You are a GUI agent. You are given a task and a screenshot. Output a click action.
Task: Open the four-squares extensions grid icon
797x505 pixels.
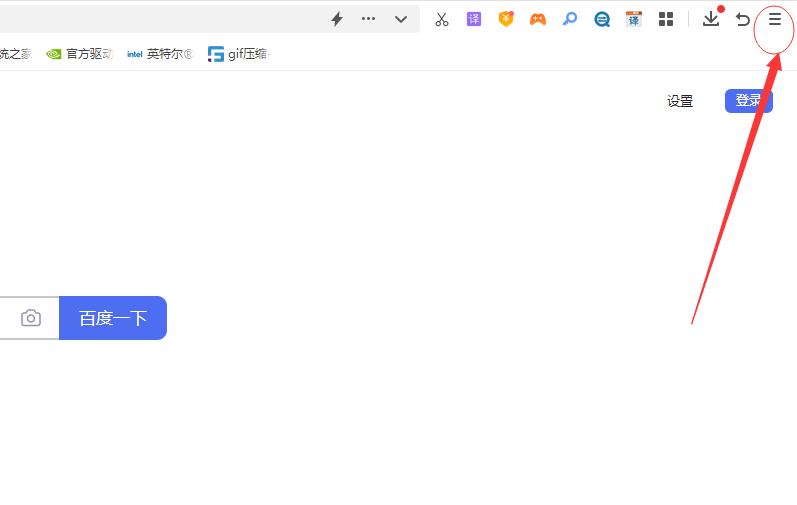pos(666,19)
